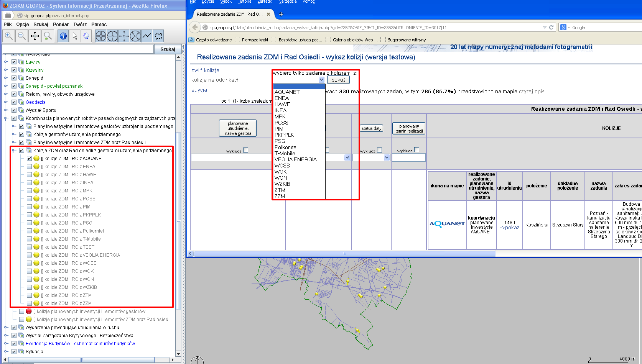
Task: Select the zoom out magnifier tool
Action: click(x=22, y=36)
